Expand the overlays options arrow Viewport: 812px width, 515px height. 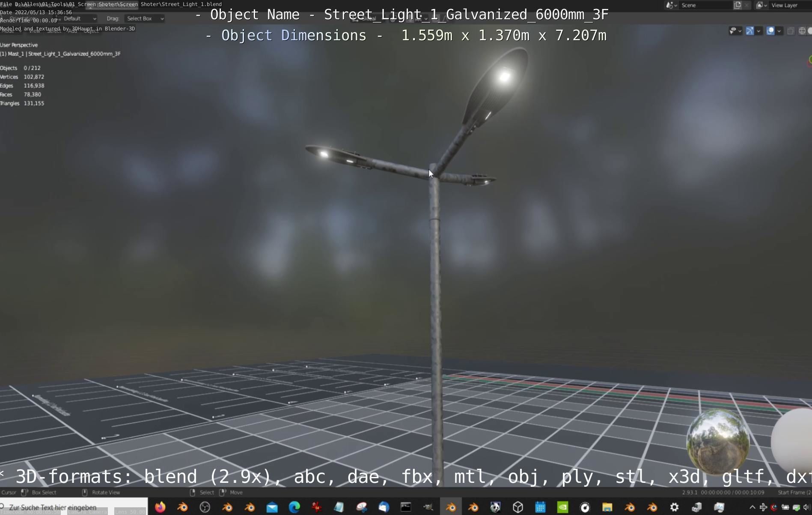(779, 31)
